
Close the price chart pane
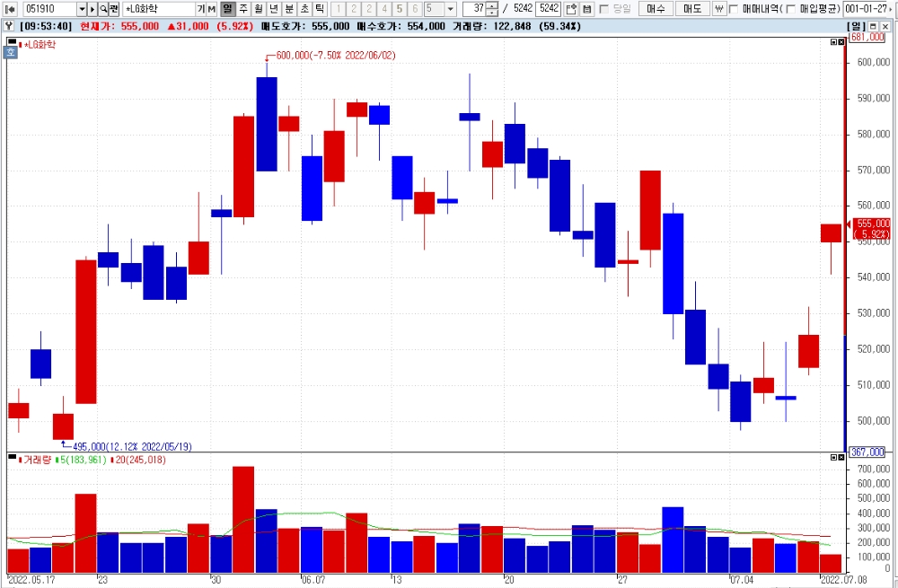[x=841, y=42]
